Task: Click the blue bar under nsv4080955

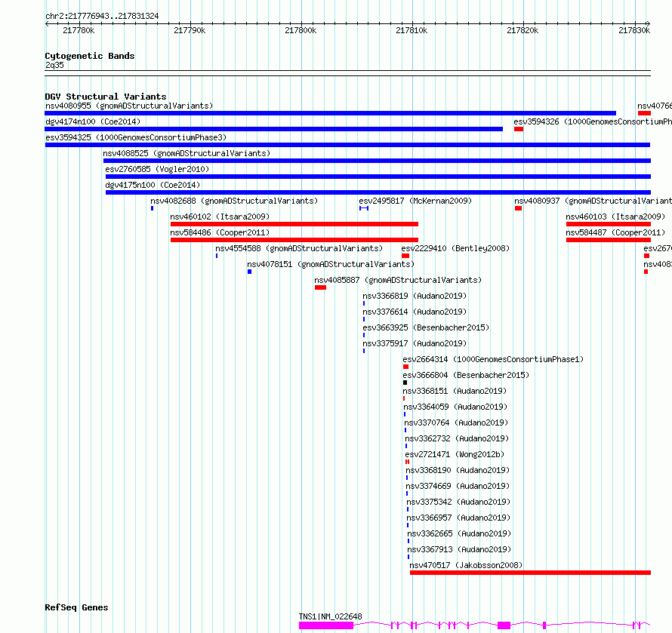Action: pyautogui.click(x=331, y=113)
